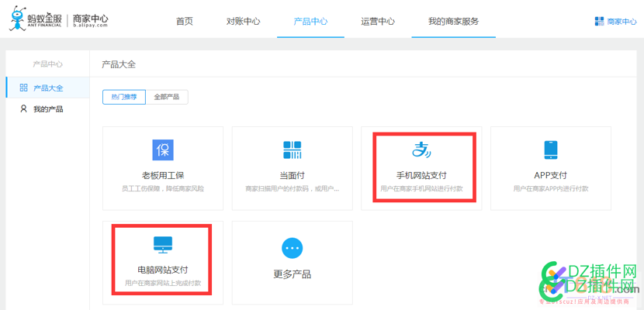Click the 商家中心 grid icon at top right
The width and height of the screenshot is (644, 310).
point(599,22)
